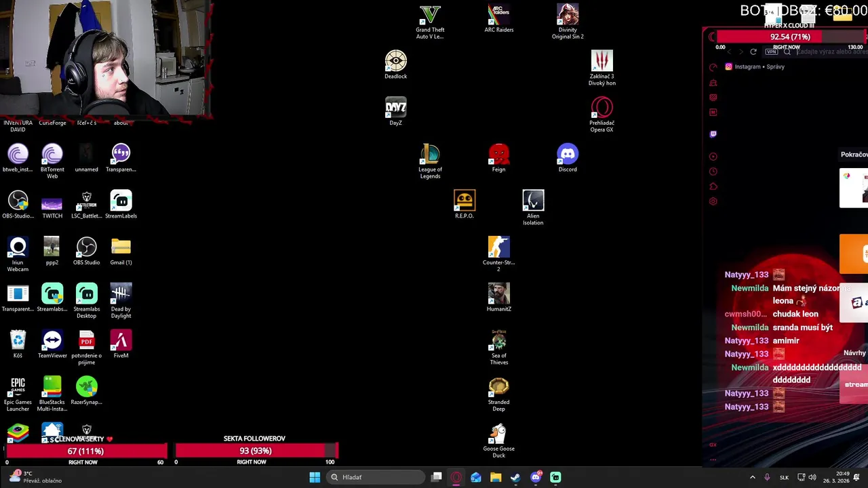Open Steam from the taskbar

tap(515, 477)
